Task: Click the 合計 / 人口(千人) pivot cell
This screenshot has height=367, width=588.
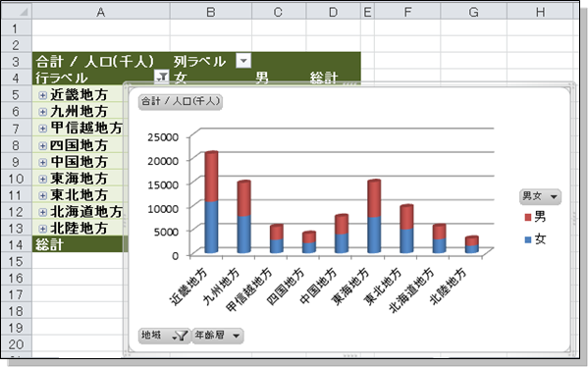Action: coord(101,61)
